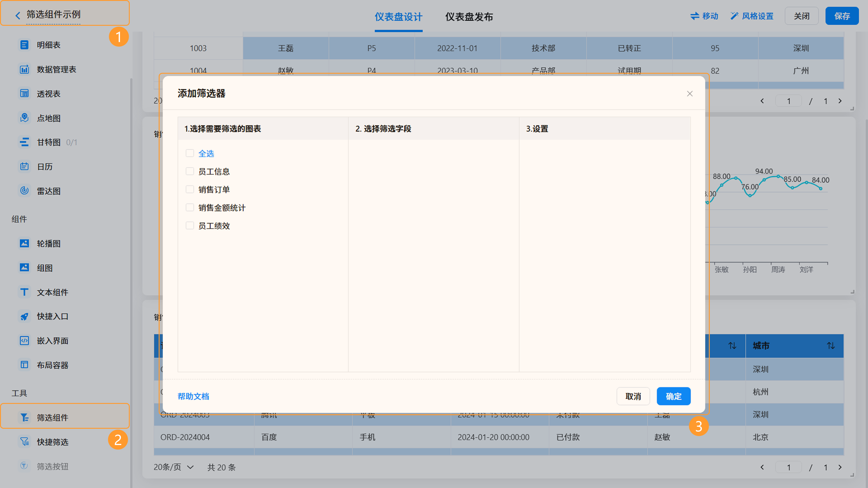Click the page number field in bottom pagination
868x488 pixels.
point(788,467)
